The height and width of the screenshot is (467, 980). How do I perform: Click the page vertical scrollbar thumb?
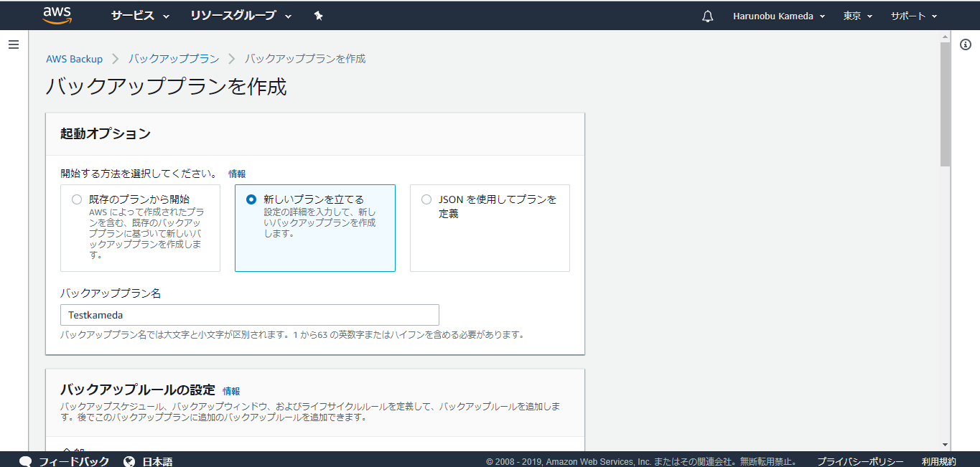(x=945, y=104)
